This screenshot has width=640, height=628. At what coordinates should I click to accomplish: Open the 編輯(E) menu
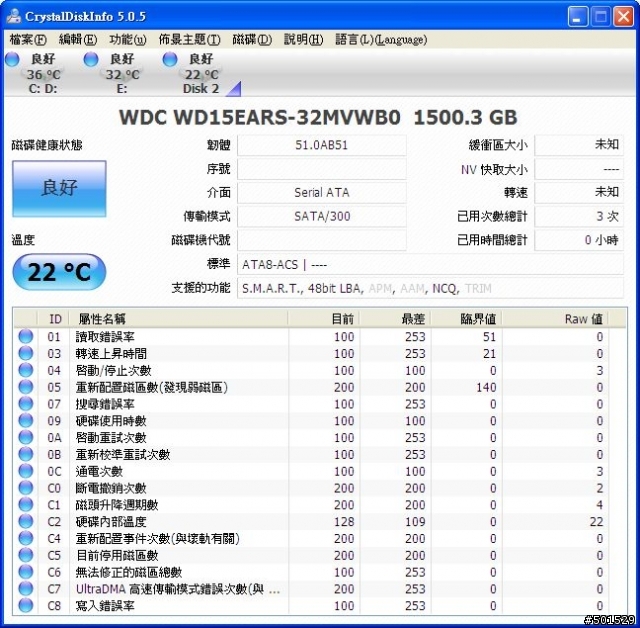78,40
